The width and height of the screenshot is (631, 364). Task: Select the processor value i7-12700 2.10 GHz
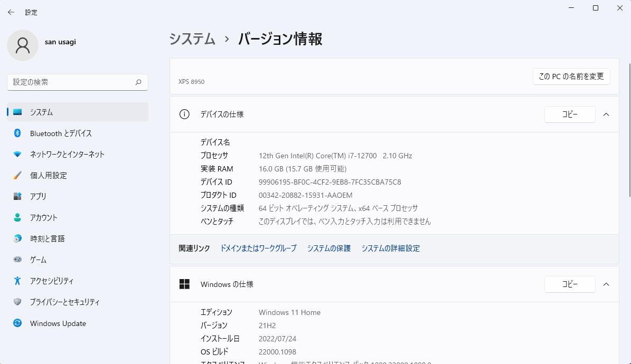click(335, 156)
